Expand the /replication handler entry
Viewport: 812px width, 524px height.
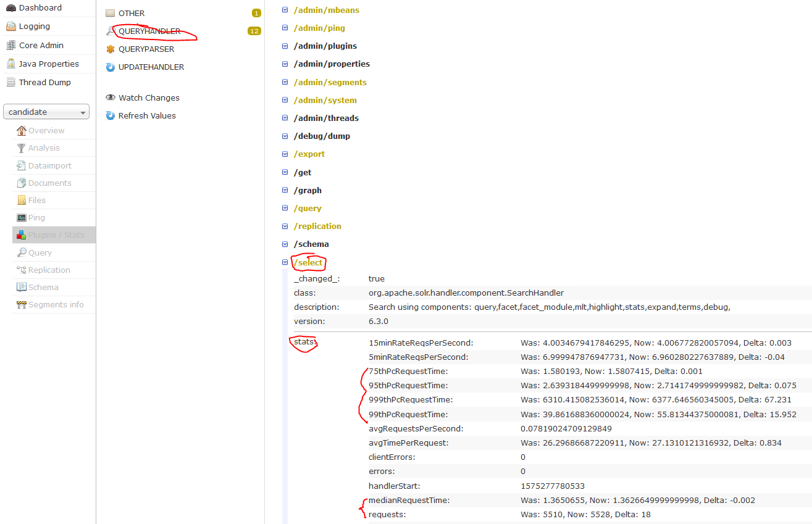pos(285,226)
